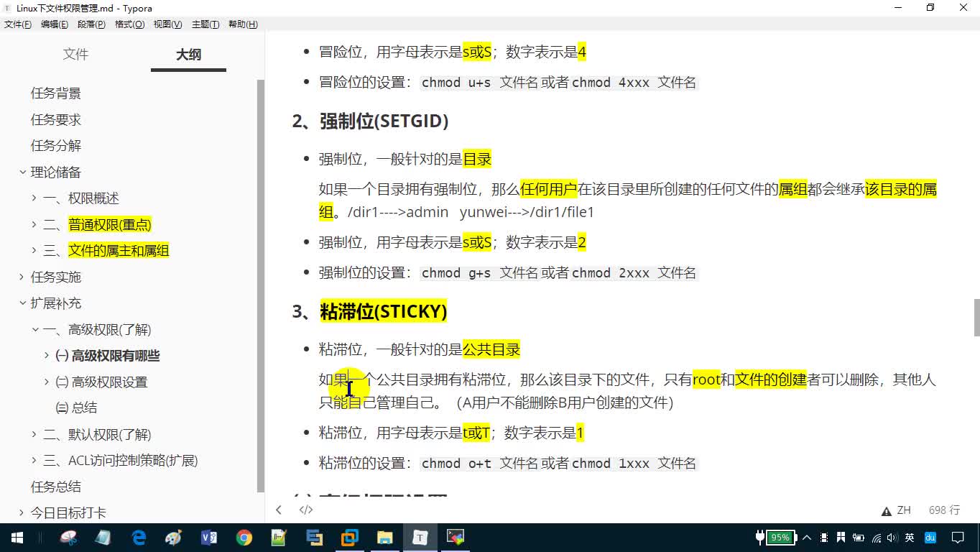980x552 pixels.
Task: Open the blue stacked-windows app in taskbar
Action: pos(315,537)
